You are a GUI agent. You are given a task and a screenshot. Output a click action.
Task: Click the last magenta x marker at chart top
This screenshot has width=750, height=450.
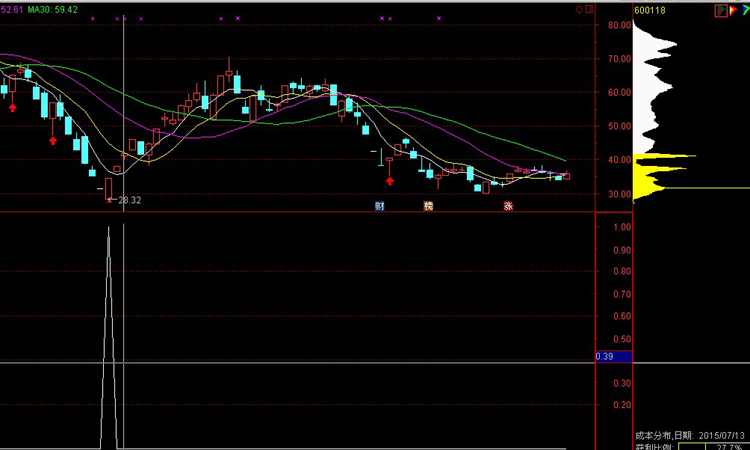pos(439,19)
